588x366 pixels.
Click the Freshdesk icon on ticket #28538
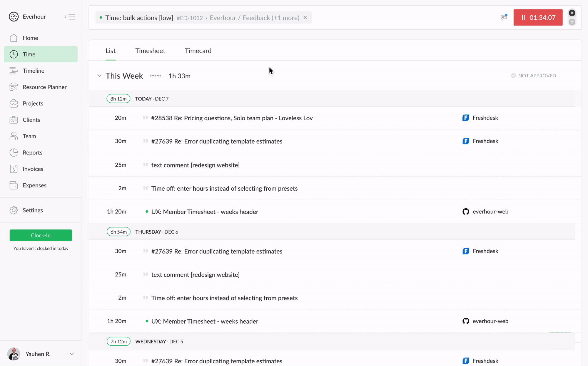[466, 118]
